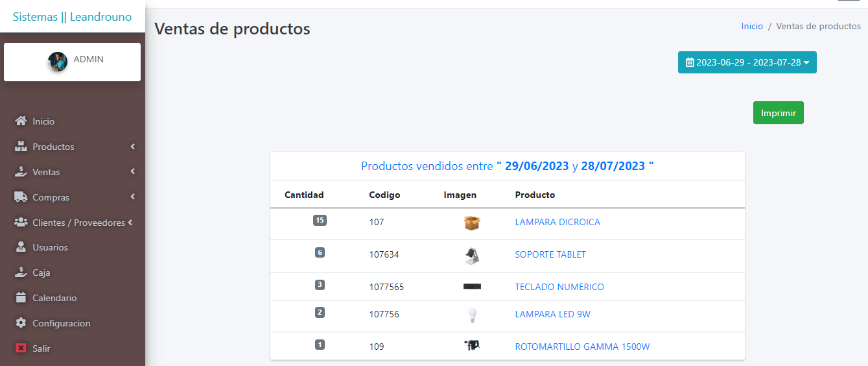Image resolution: width=868 pixels, height=366 pixels.
Task: Expand the Ventas submenu chevron
Action: (x=132, y=172)
